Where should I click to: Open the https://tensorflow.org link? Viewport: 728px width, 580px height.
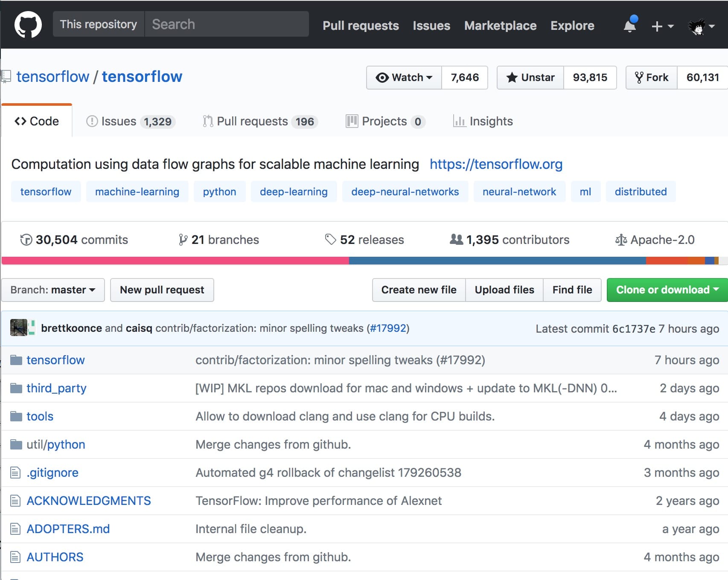pyautogui.click(x=496, y=164)
